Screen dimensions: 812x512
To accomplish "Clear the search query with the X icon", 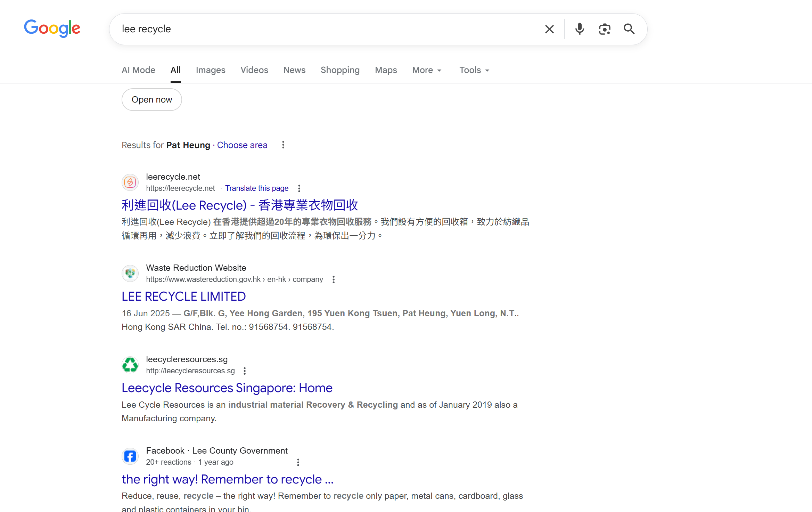I will (x=549, y=29).
